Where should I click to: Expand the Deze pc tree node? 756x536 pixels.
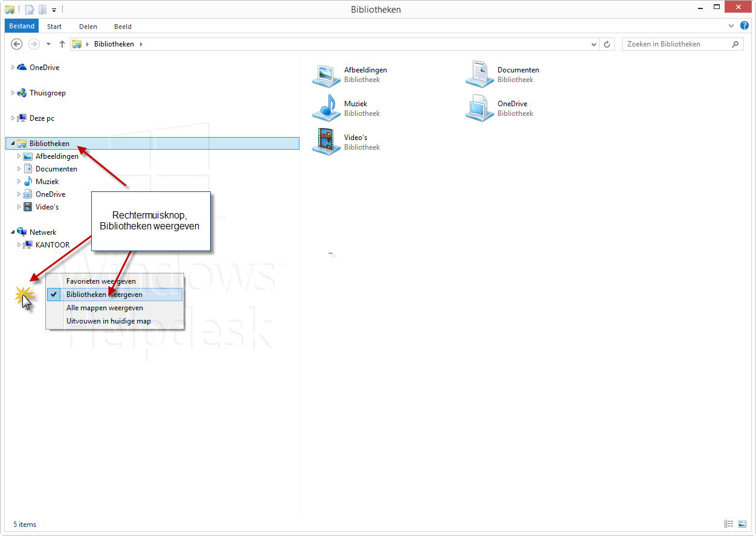[13, 118]
